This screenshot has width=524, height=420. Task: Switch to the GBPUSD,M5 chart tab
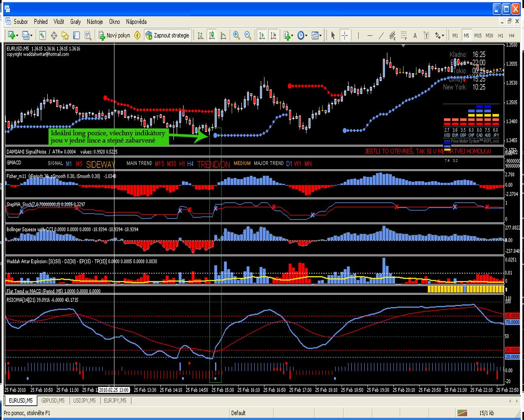(x=53, y=401)
